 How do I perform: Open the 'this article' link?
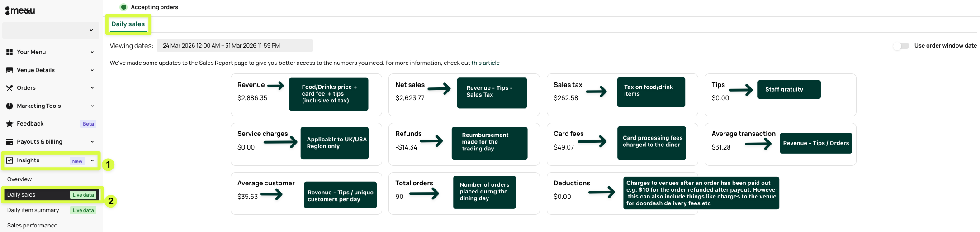(485, 63)
